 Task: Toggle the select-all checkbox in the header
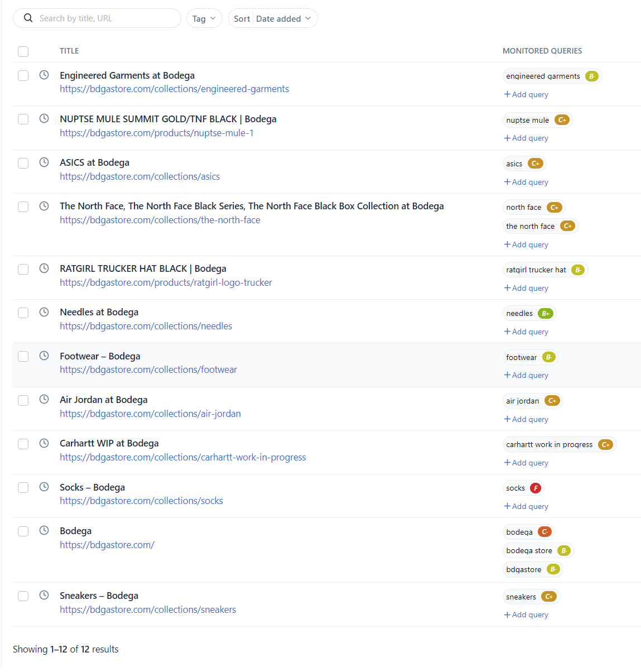tap(23, 51)
